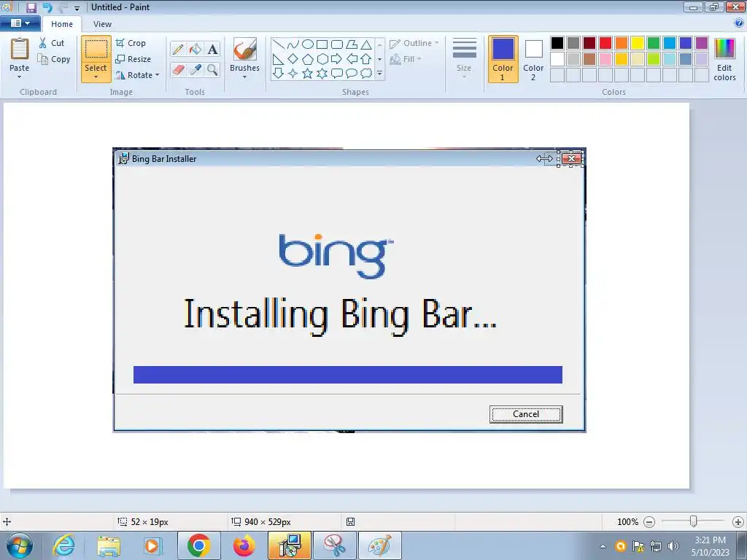
Task: Pick the Diamond shape
Action: pos(293,59)
